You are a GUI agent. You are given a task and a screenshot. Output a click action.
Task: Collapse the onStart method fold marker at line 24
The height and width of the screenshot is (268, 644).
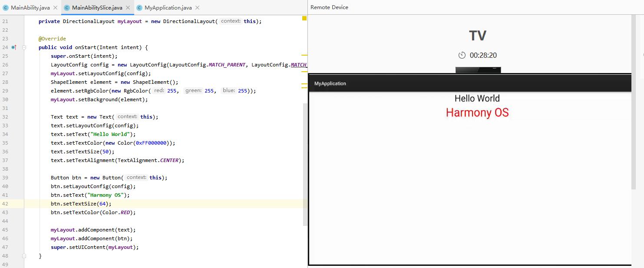24,47
